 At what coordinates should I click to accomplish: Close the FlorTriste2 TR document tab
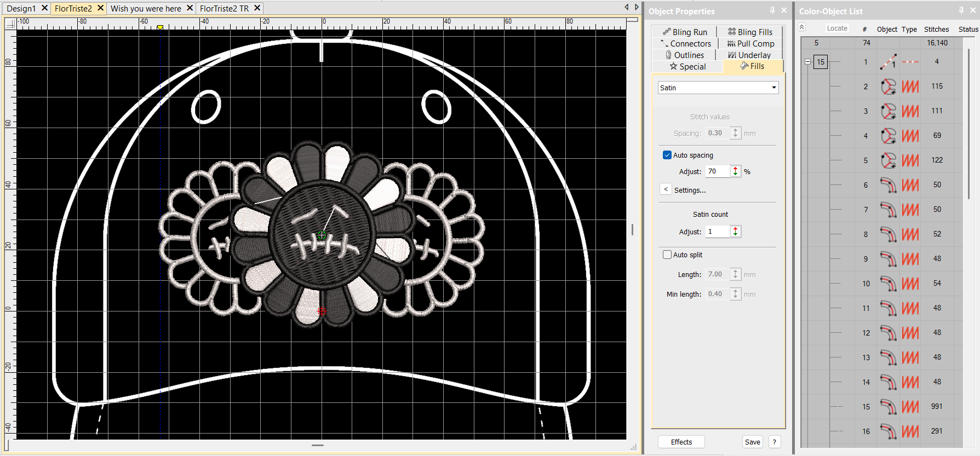pos(257,8)
